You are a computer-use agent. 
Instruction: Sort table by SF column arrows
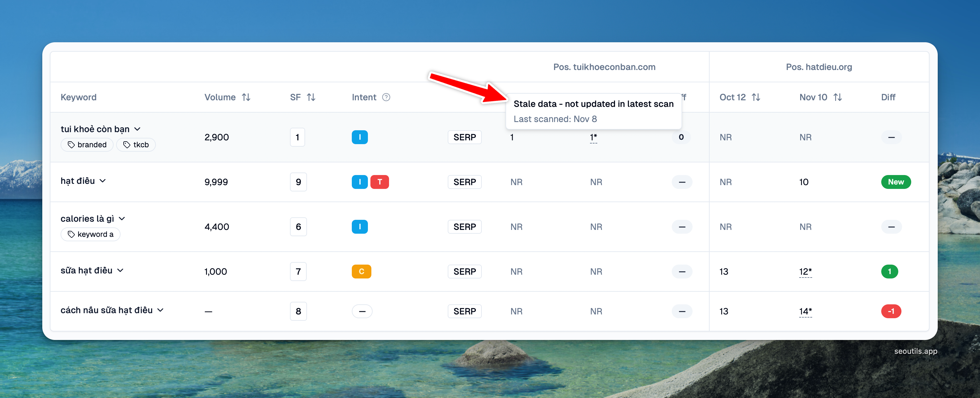(311, 97)
